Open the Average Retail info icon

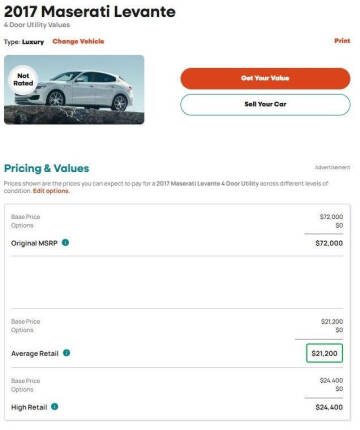click(67, 353)
